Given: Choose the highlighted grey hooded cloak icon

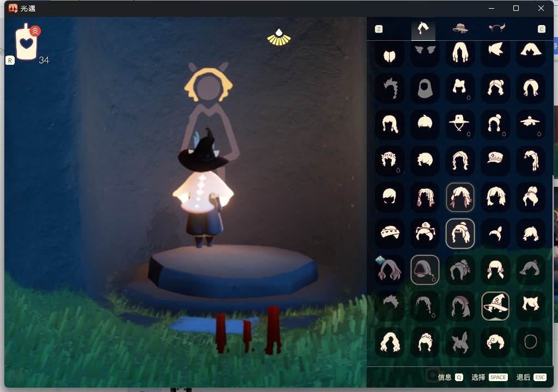Looking at the screenshot, I should click(x=425, y=269).
